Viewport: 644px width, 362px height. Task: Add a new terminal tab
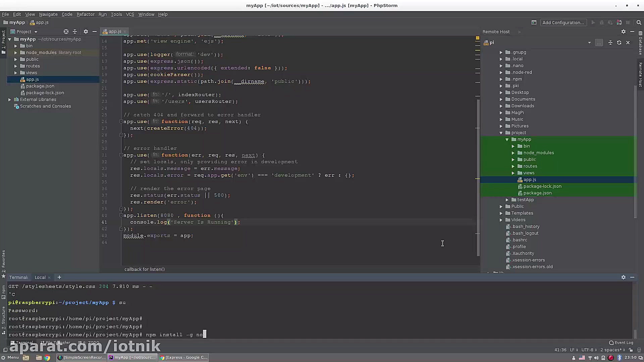pos(59,277)
